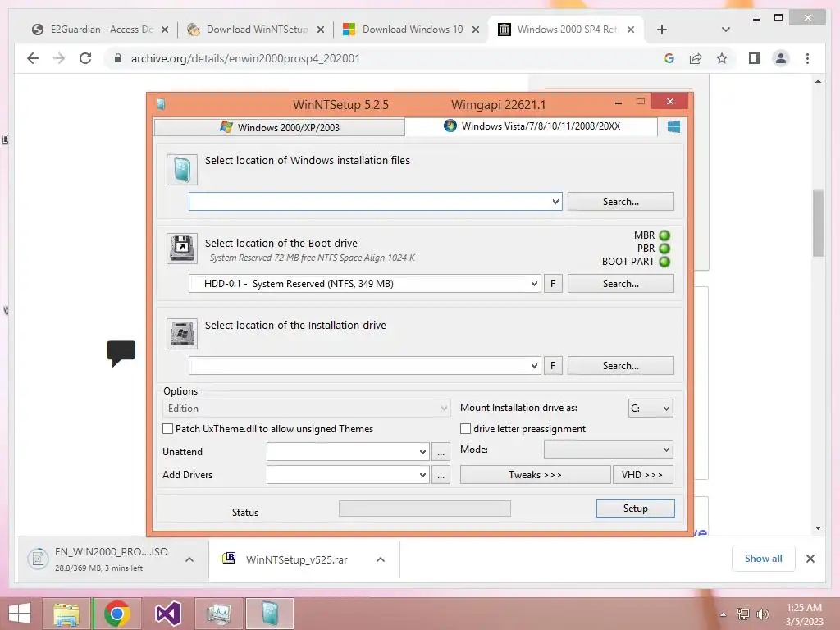
Task: Click Search button for Boot drive
Action: [x=621, y=283]
